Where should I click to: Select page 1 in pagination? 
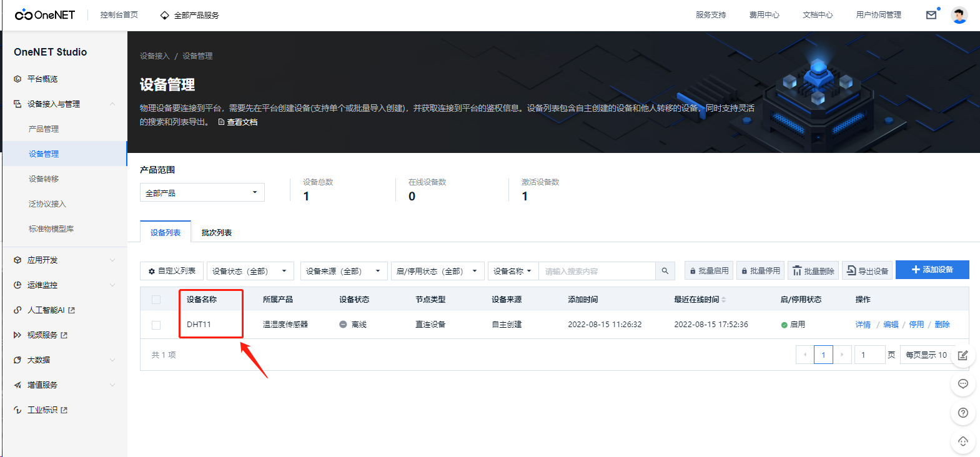pyautogui.click(x=823, y=355)
